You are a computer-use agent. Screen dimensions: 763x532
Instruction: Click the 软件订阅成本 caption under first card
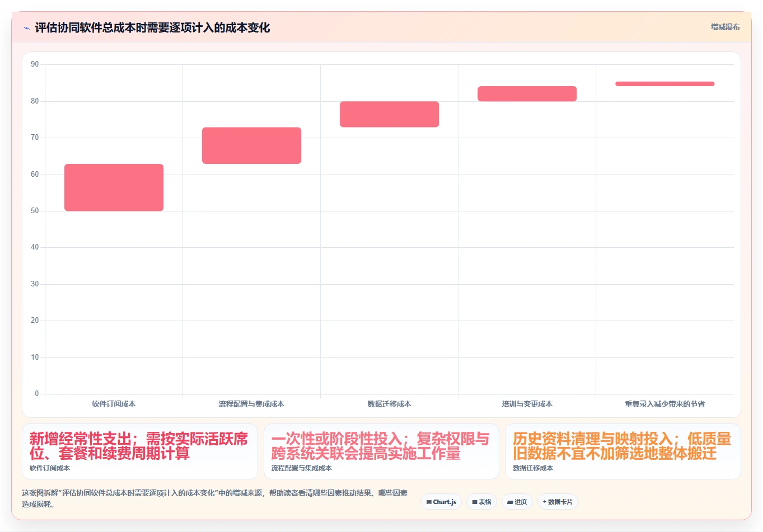tap(50, 468)
